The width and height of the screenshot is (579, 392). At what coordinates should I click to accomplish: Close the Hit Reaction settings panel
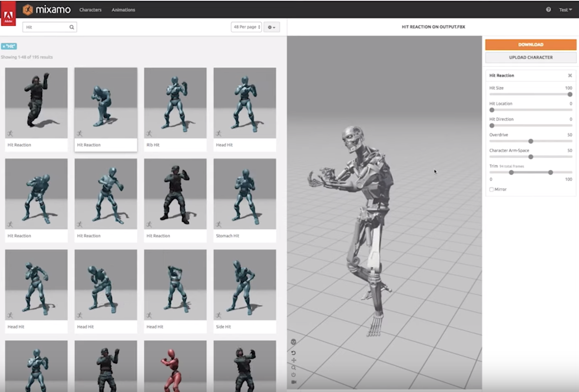pyautogui.click(x=570, y=75)
